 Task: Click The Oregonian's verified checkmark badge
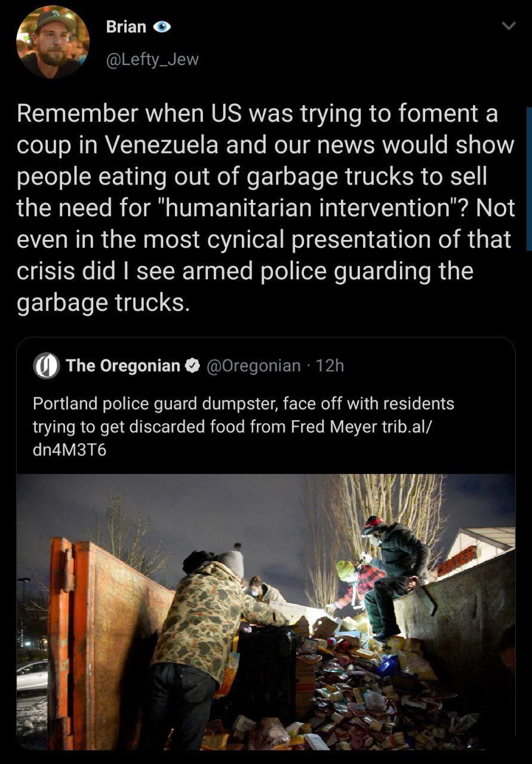pos(192,365)
